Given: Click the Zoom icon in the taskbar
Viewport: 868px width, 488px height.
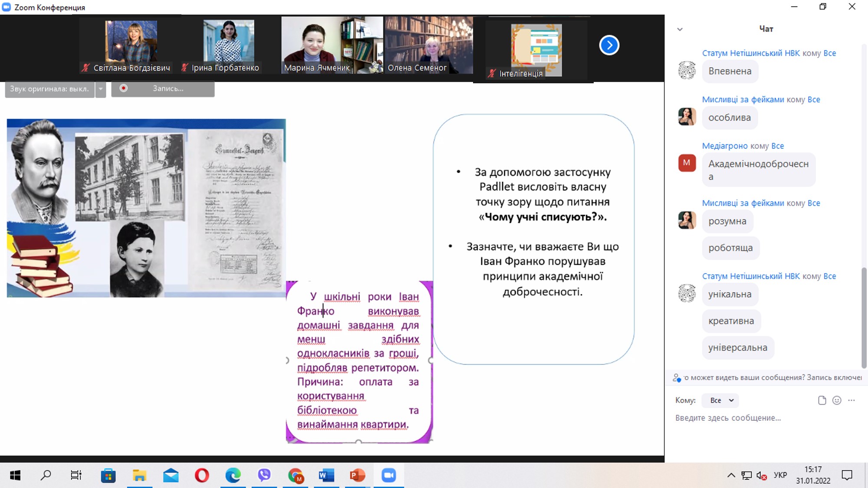Looking at the screenshot, I should pos(388,475).
